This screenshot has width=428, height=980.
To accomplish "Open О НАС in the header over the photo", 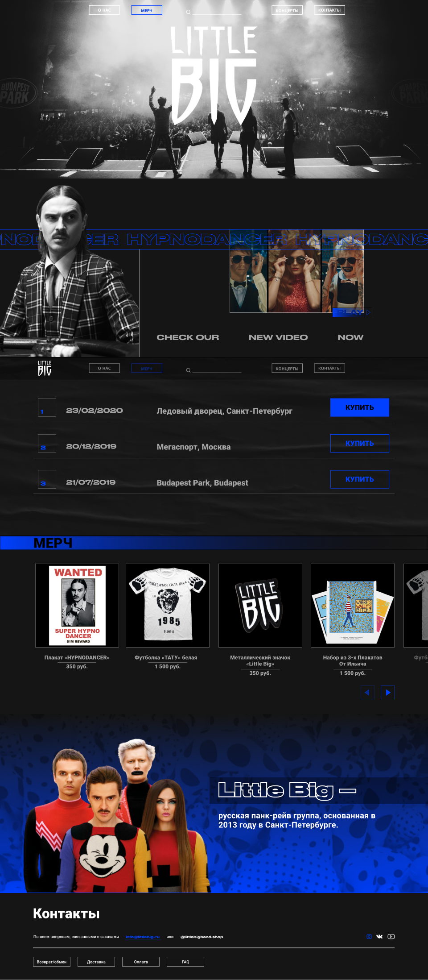I will 104,10.
